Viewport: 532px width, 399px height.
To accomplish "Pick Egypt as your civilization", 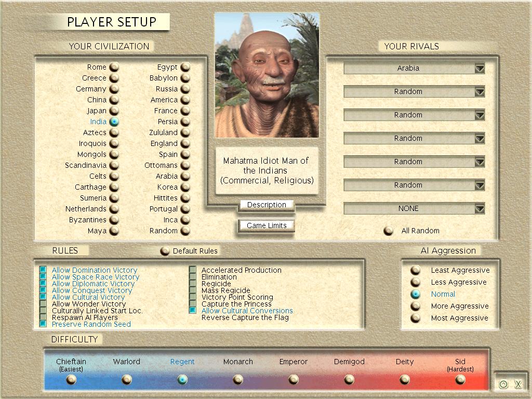I will 185,67.
